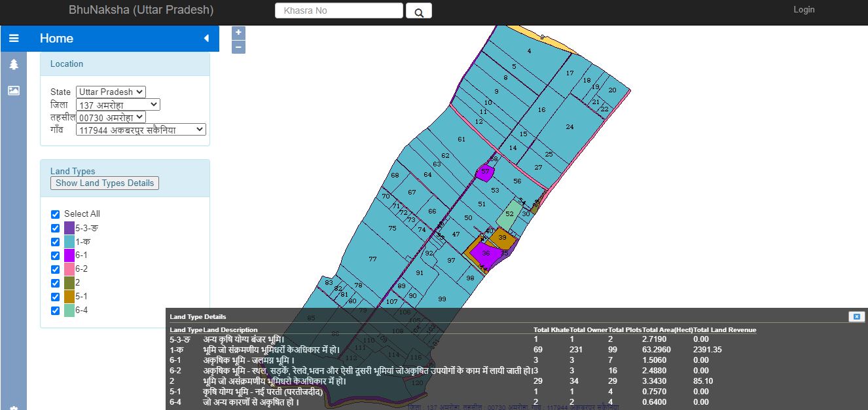Screen dimensions: 868x410
Task: Select the tree icon in the left sidebar
Action: pos(13,65)
